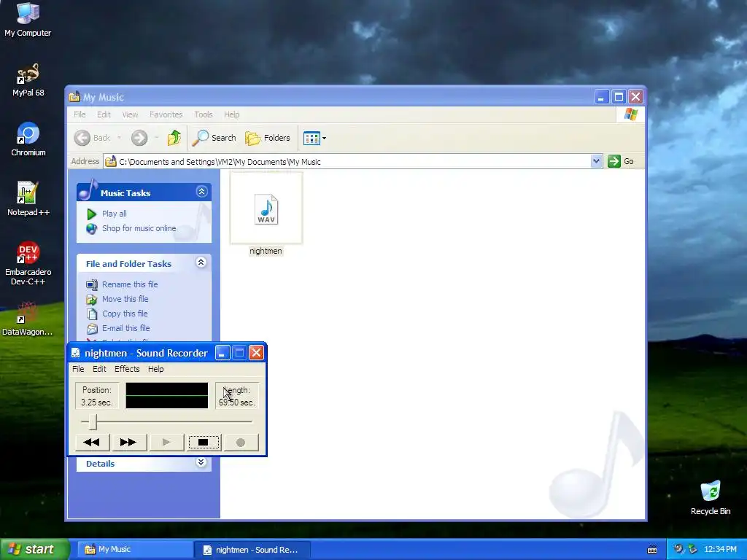Click the Sound Recorder waveform display
The image size is (747, 560).
[167, 396]
